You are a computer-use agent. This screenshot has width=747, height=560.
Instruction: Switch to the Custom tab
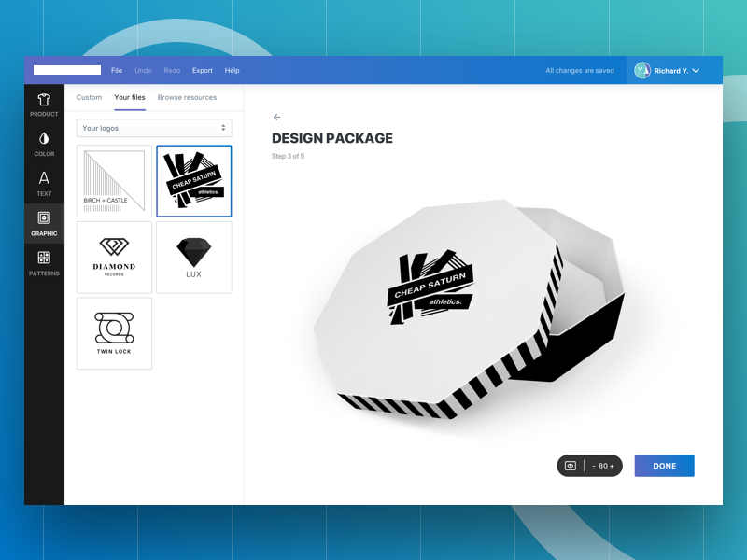[89, 97]
